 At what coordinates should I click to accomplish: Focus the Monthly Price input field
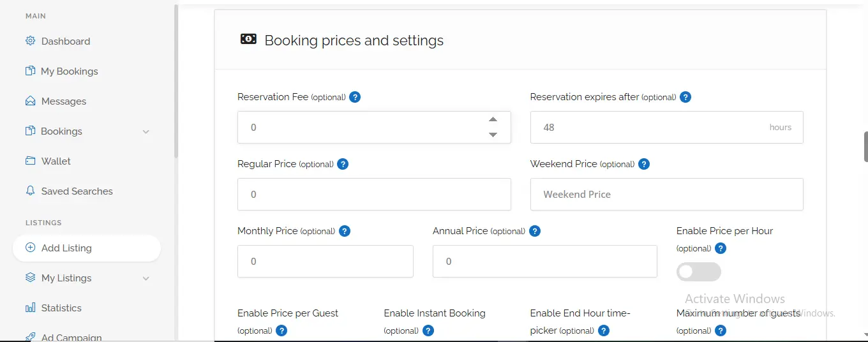click(325, 261)
